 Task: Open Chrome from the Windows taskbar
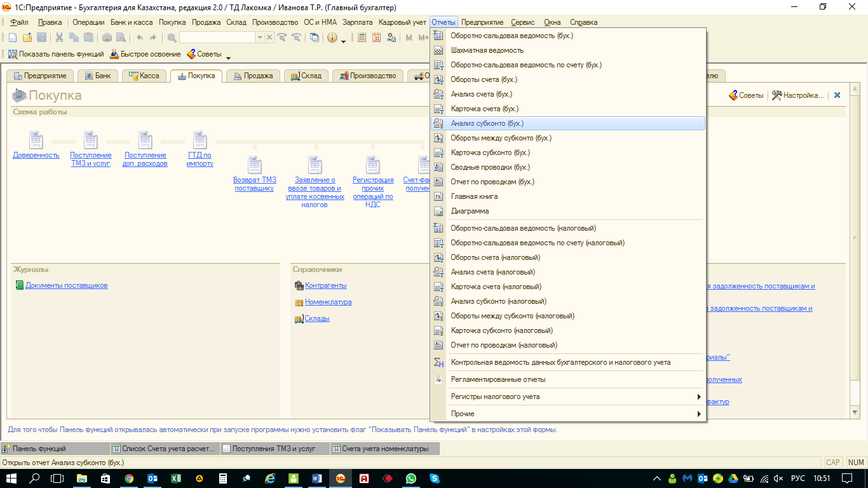click(129, 478)
